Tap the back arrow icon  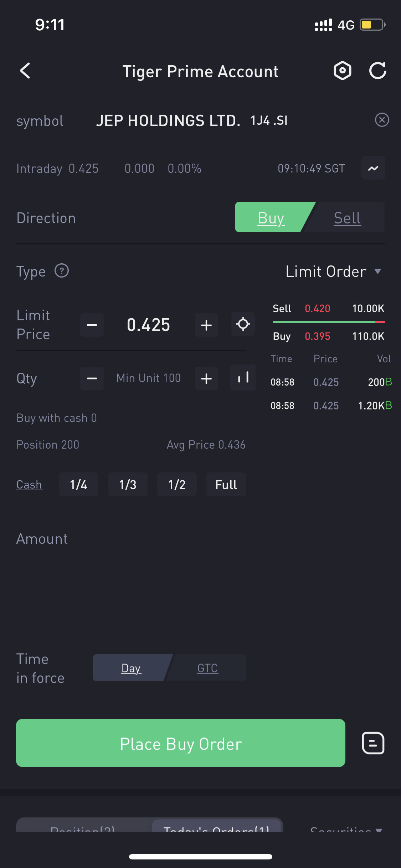[x=25, y=71]
